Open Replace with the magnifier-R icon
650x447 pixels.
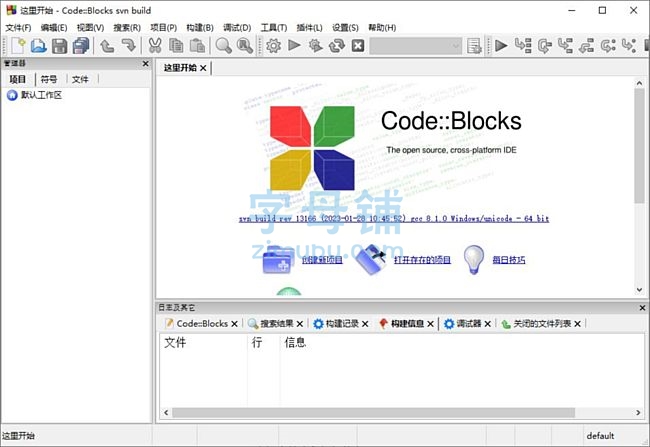[x=245, y=46]
